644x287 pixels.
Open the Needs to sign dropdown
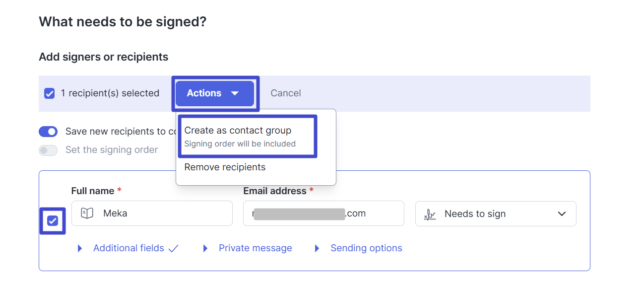[496, 214]
